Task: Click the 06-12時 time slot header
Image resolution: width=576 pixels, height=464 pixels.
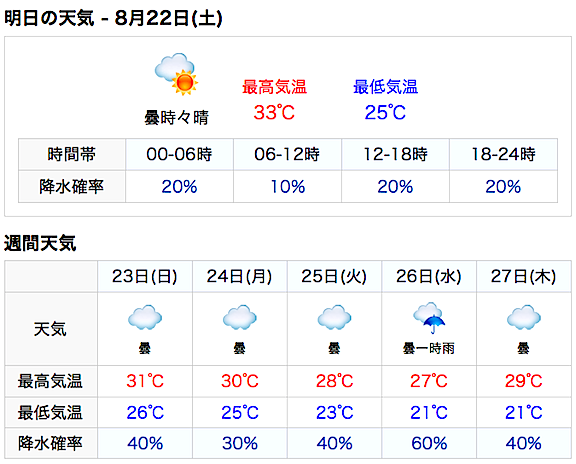Action: coord(287,154)
